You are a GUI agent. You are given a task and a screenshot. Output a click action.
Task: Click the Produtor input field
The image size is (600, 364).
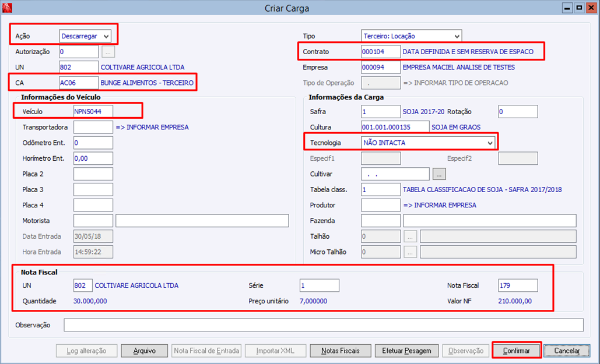pos(381,206)
